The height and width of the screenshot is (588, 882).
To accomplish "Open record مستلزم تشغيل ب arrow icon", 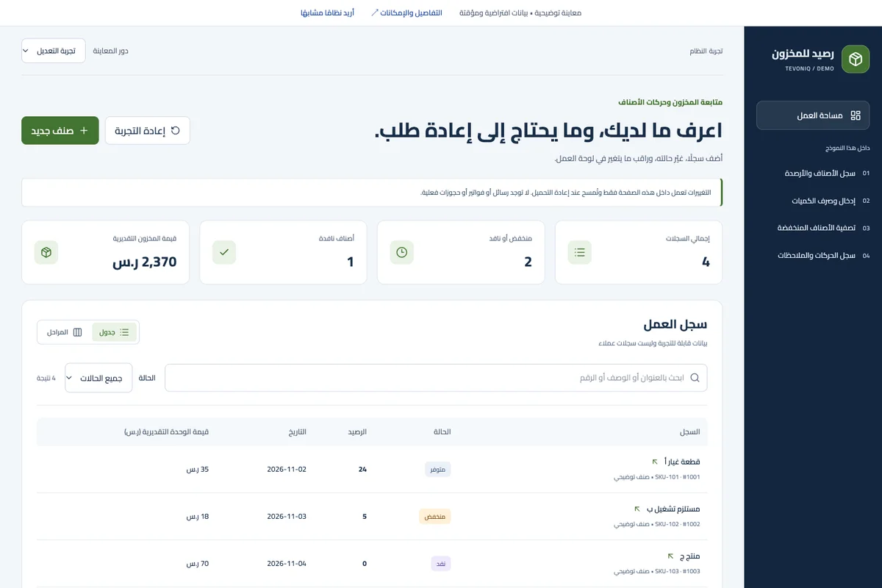I will pyautogui.click(x=637, y=509).
